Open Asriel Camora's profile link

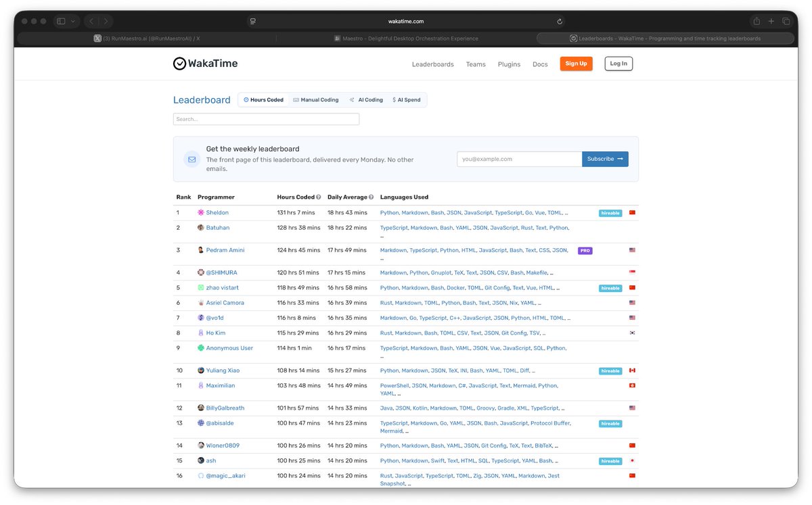pyautogui.click(x=225, y=303)
